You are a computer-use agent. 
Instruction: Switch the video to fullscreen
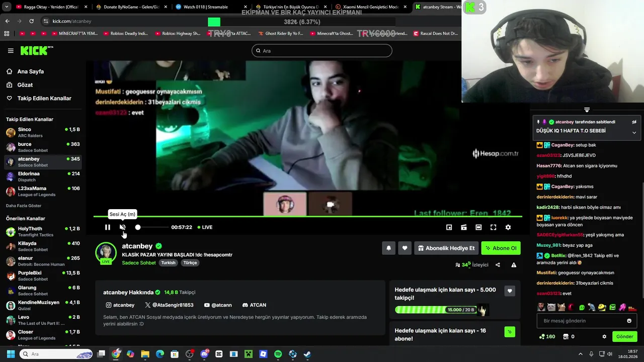tap(494, 227)
